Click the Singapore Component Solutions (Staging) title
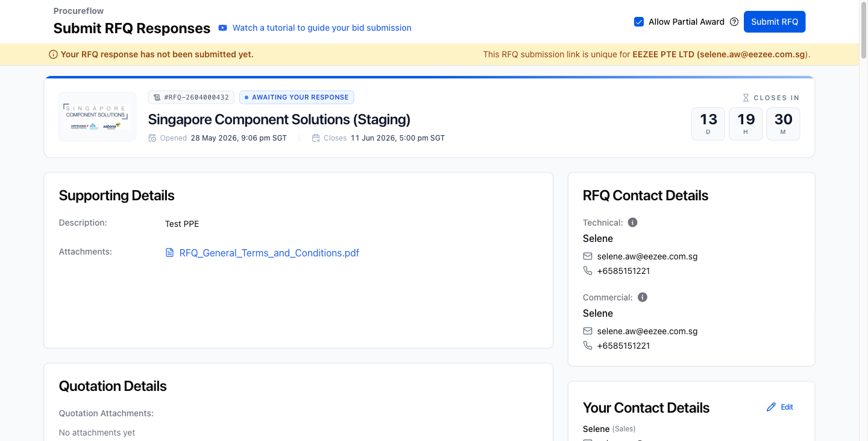This screenshot has width=868, height=441. pos(279,119)
